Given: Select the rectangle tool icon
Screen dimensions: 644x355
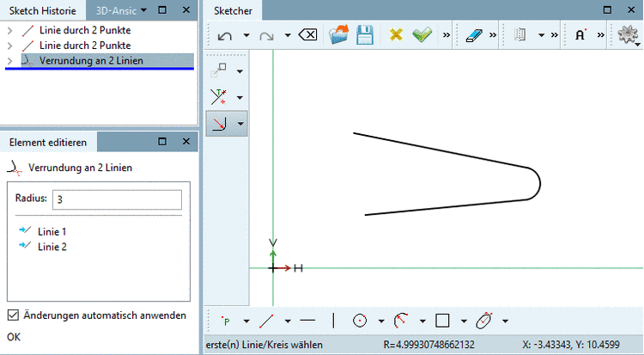Looking at the screenshot, I should click(x=442, y=321).
